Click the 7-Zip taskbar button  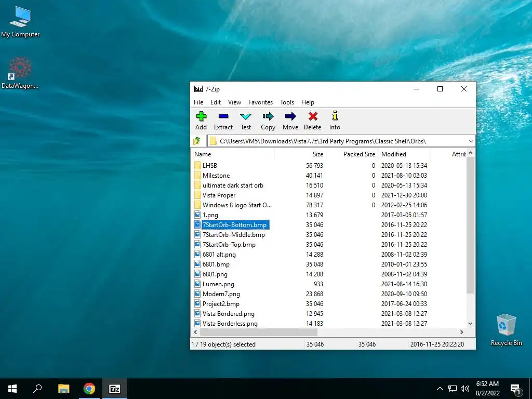[x=115, y=389]
